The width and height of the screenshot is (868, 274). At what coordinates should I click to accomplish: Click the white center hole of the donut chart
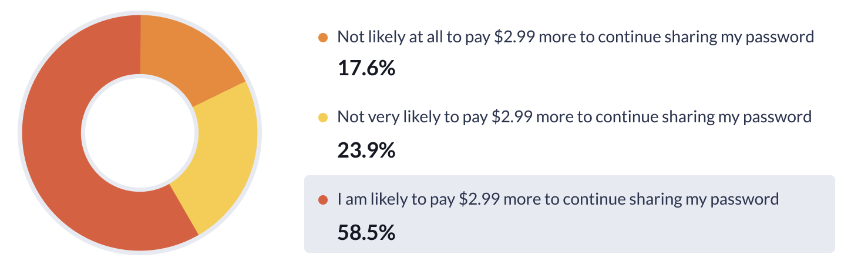point(140,133)
